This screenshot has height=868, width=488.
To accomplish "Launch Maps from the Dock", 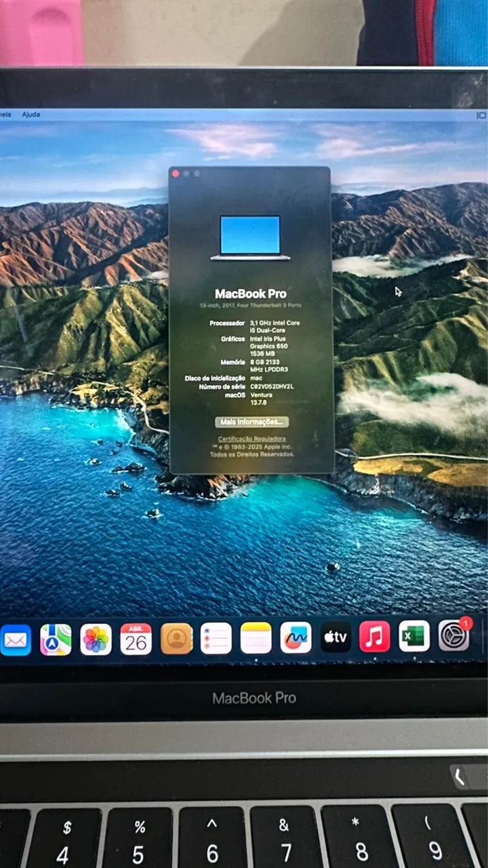I will (56, 639).
